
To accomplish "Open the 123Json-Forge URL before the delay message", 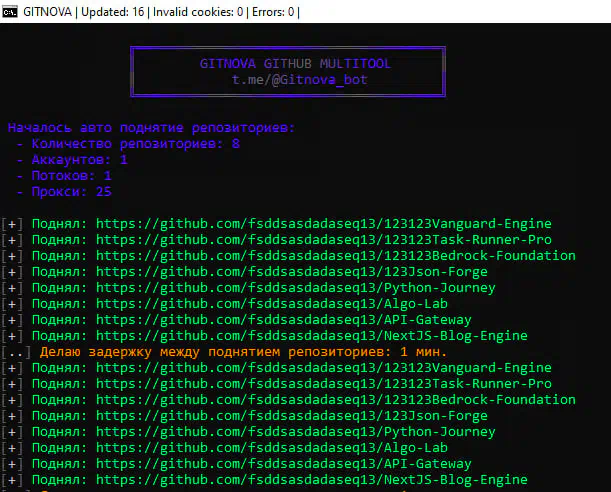I will (x=291, y=272).
